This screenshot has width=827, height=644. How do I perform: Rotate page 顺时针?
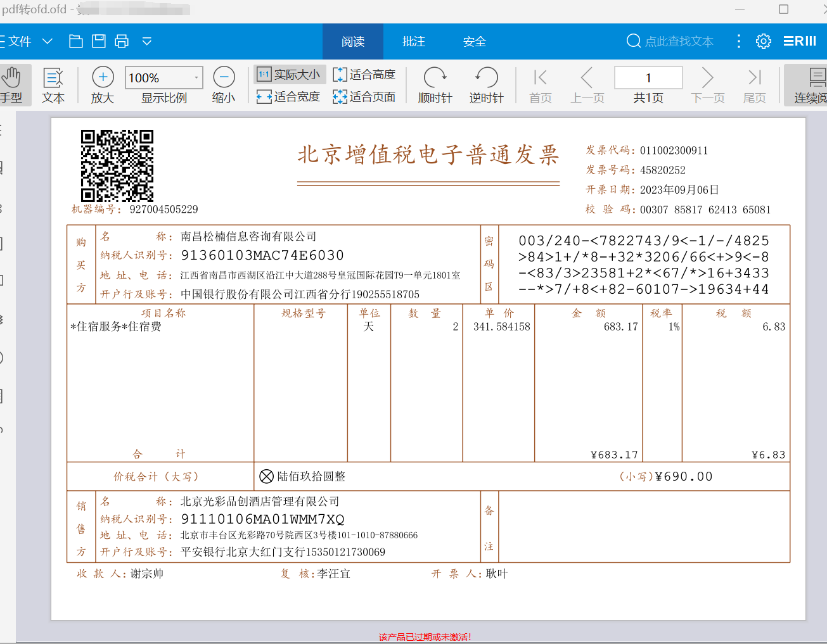point(435,85)
